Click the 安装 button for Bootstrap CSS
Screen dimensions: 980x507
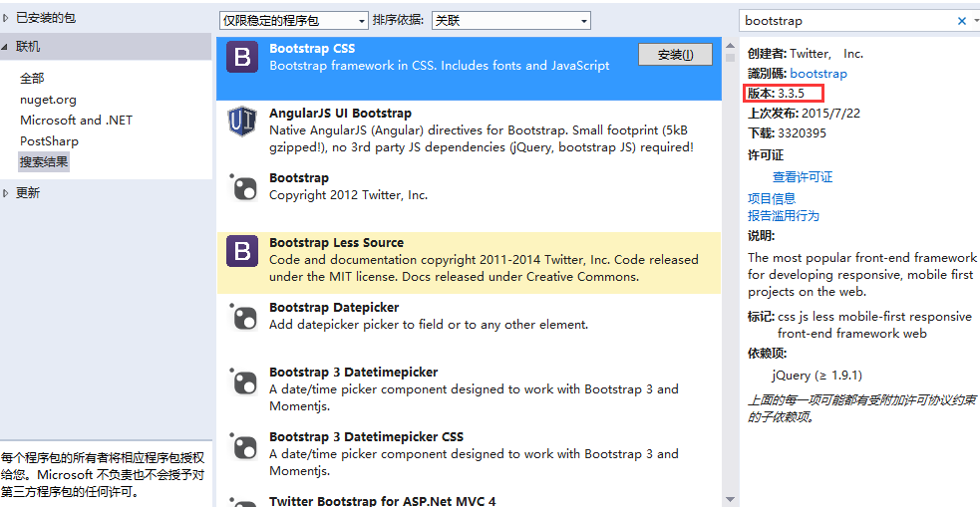675,55
